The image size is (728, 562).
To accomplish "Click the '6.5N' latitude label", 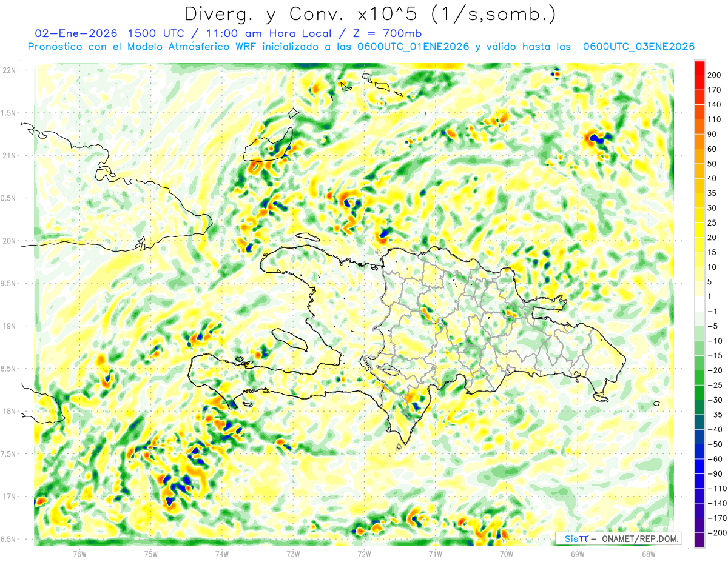I will pos(9,539).
